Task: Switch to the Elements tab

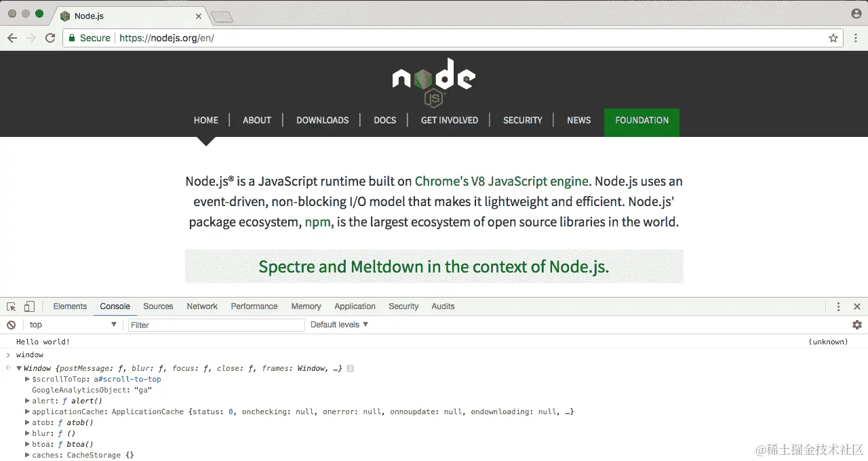Action: [70, 306]
